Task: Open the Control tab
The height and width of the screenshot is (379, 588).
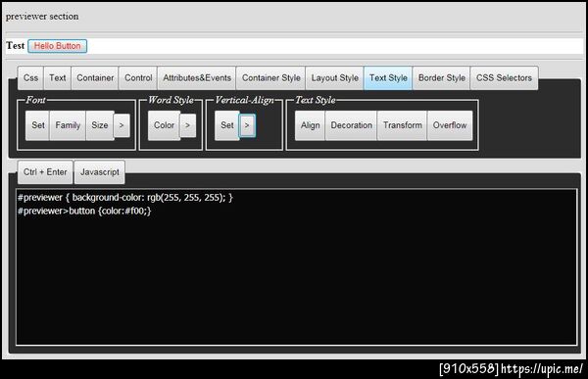Action: [x=138, y=78]
